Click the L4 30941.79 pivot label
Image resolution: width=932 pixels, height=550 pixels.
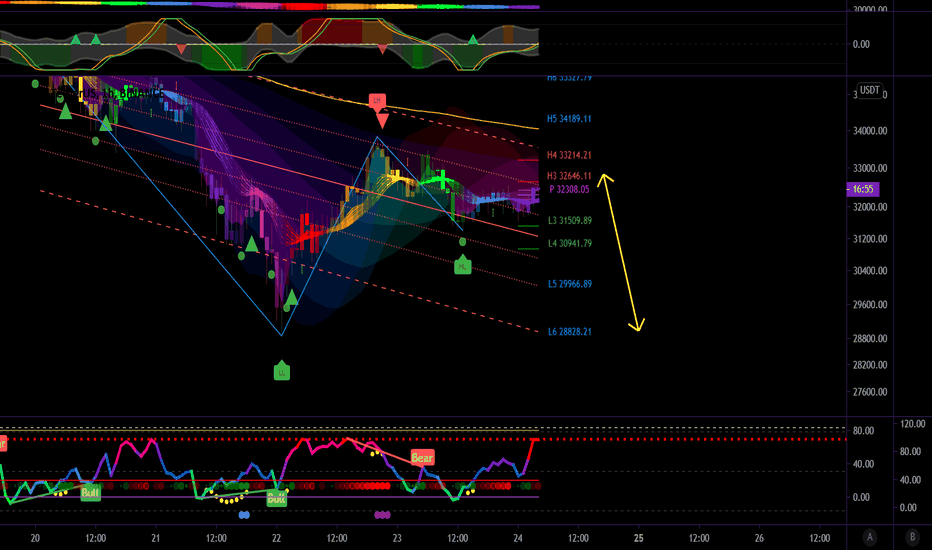pos(569,243)
